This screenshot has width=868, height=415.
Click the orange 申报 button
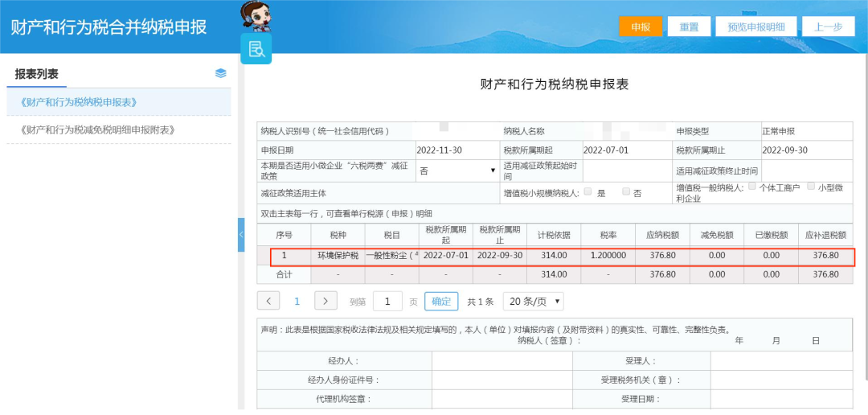point(641,27)
